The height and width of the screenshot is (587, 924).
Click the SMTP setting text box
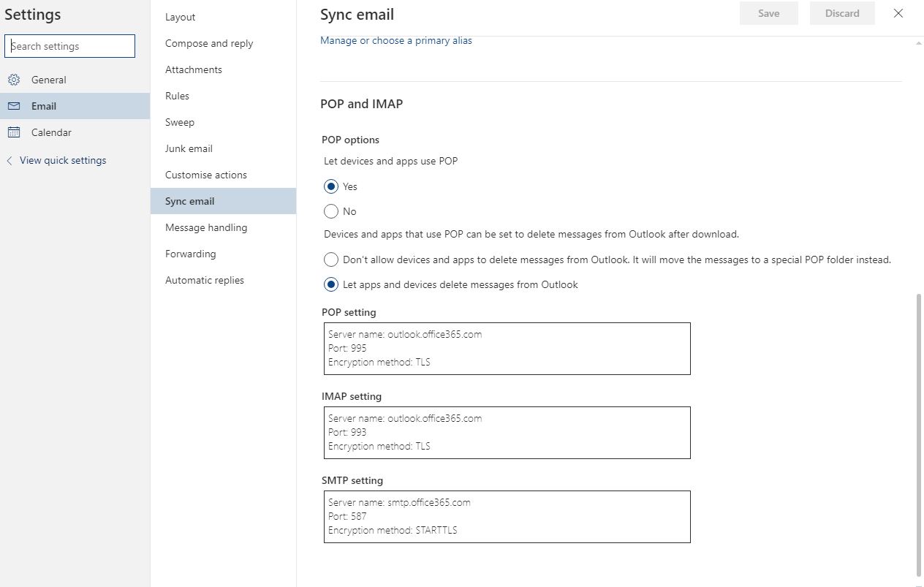[x=507, y=516]
